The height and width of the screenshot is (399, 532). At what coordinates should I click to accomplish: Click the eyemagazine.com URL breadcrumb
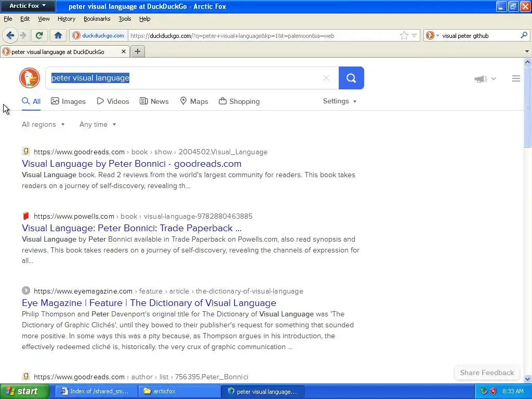(168, 291)
